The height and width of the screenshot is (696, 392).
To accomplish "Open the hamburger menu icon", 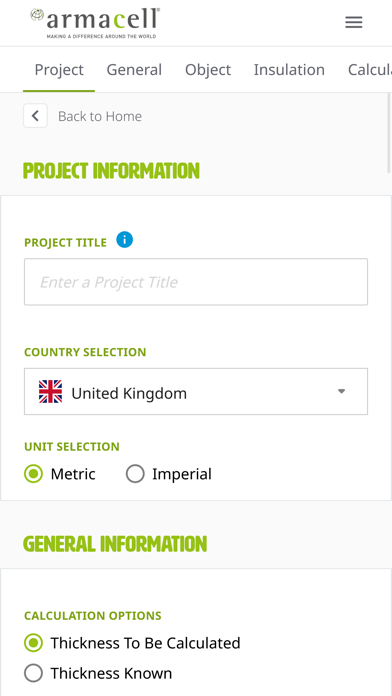I will point(354,22).
